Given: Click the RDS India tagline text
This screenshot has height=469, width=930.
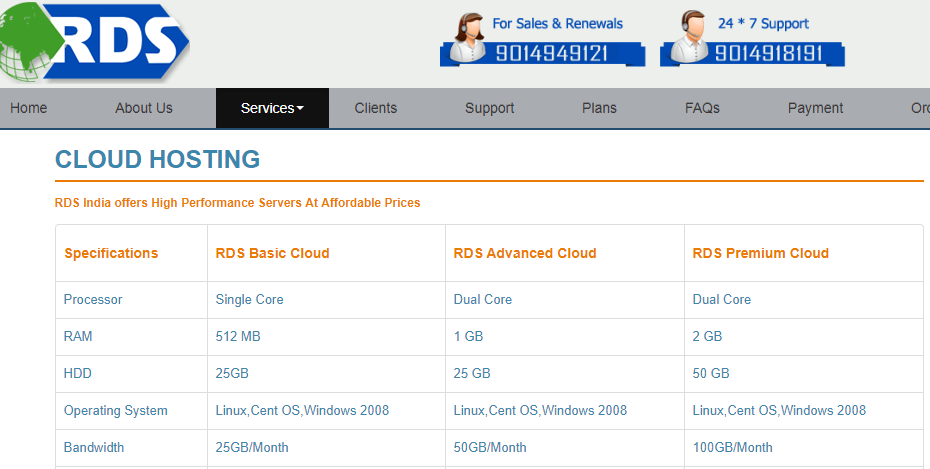Looking at the screenshot, I should click(x=237, y=203).
